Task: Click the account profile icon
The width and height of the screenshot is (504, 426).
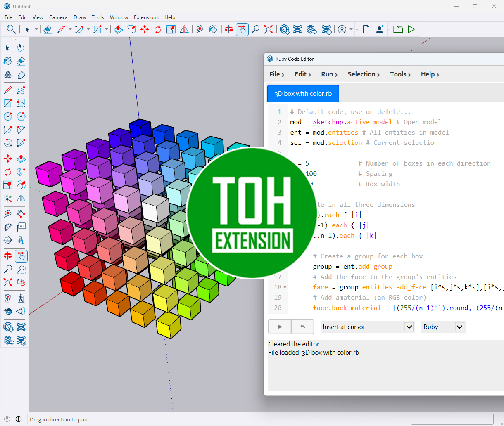Action: pyautogui.click(x=342, y=29)
